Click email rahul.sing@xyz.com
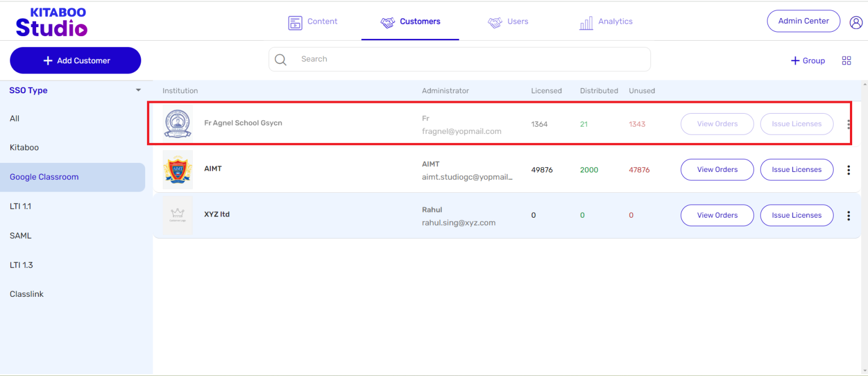 coord(459,223)
